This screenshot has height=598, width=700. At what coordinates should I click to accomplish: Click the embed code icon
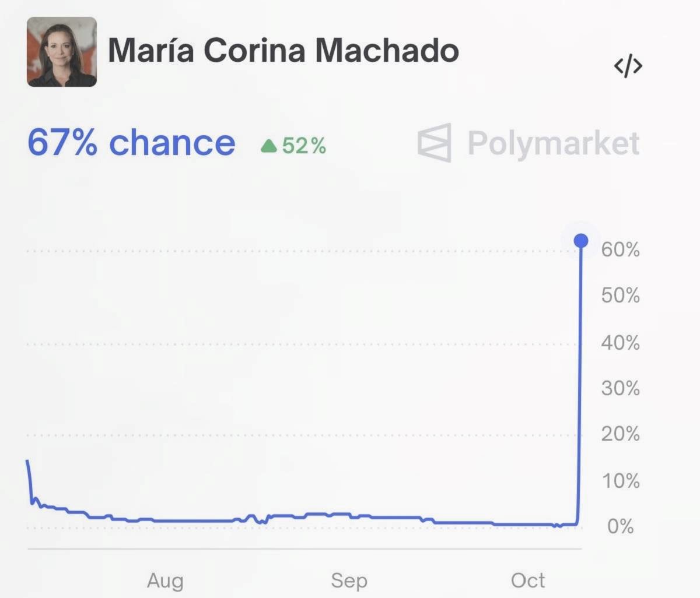pyautogui.click(x=628, y=66)
